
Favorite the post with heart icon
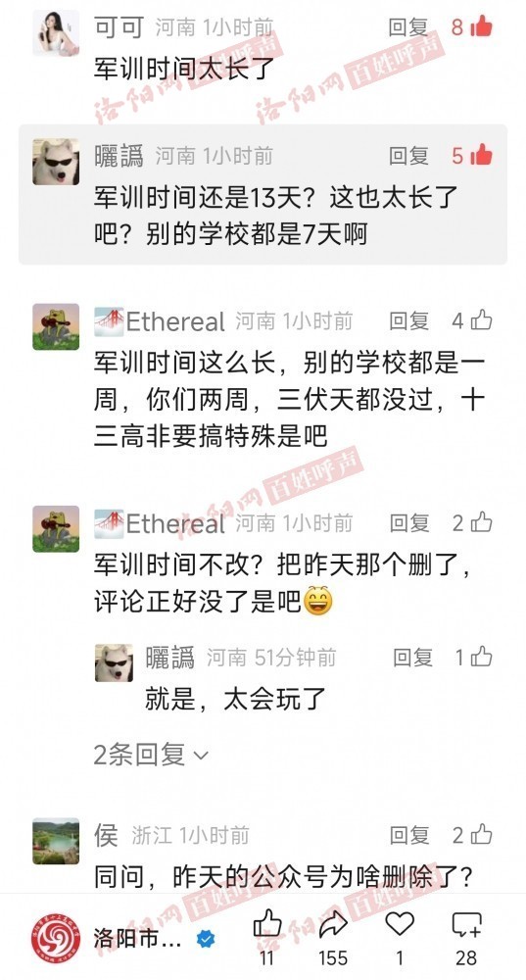[x=400, y=924]
